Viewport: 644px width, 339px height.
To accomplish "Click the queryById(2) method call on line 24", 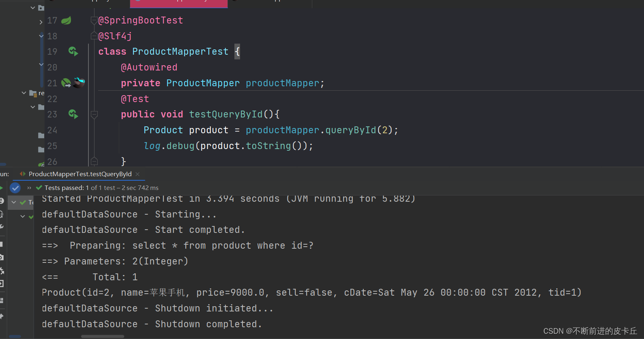I will (x=358, y=130).
